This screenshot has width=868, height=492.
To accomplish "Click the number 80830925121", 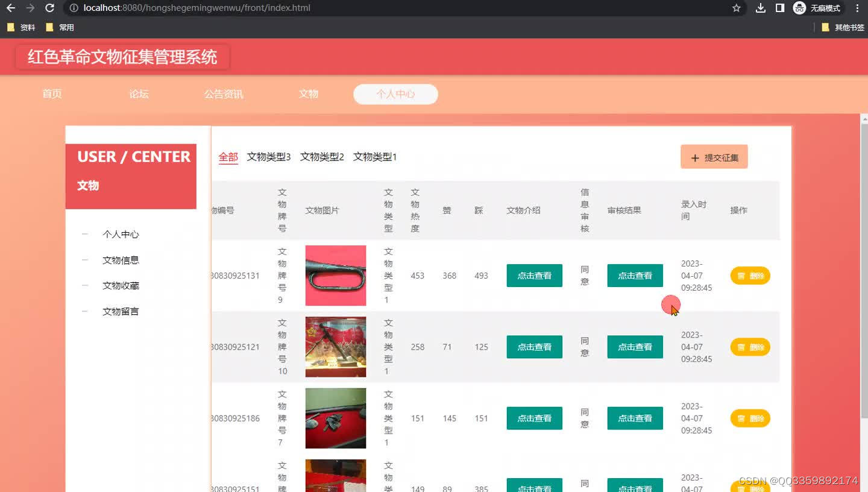I will point(236,347).
